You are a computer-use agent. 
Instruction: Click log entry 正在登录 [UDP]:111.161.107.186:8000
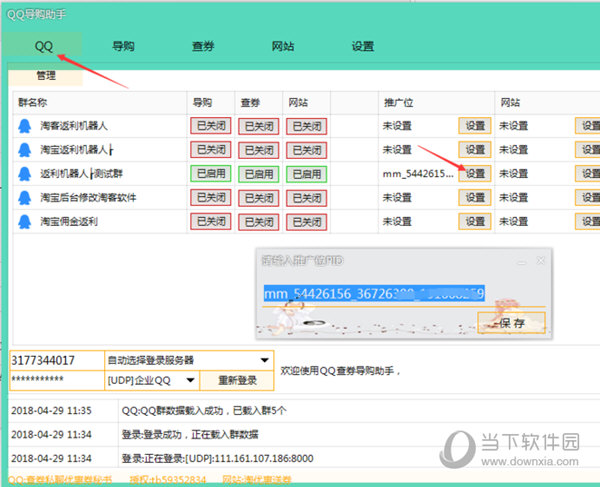coord(217,458)
